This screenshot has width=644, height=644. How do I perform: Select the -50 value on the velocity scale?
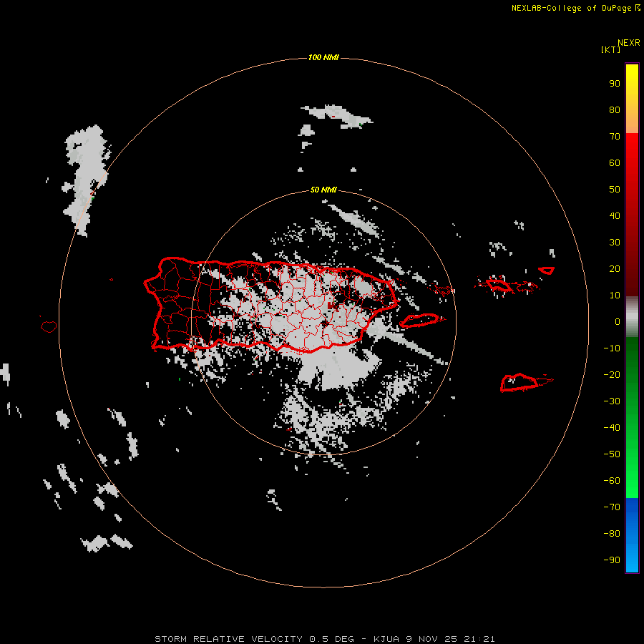coord(612,454)
